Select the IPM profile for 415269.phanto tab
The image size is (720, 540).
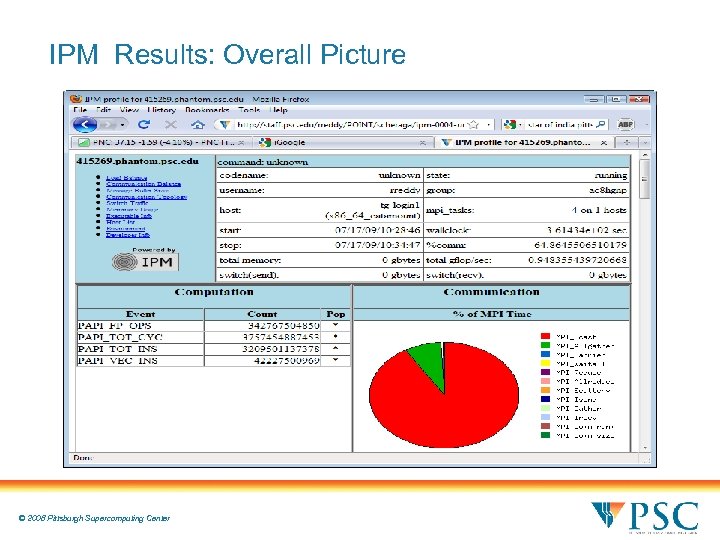click(523, 143)
